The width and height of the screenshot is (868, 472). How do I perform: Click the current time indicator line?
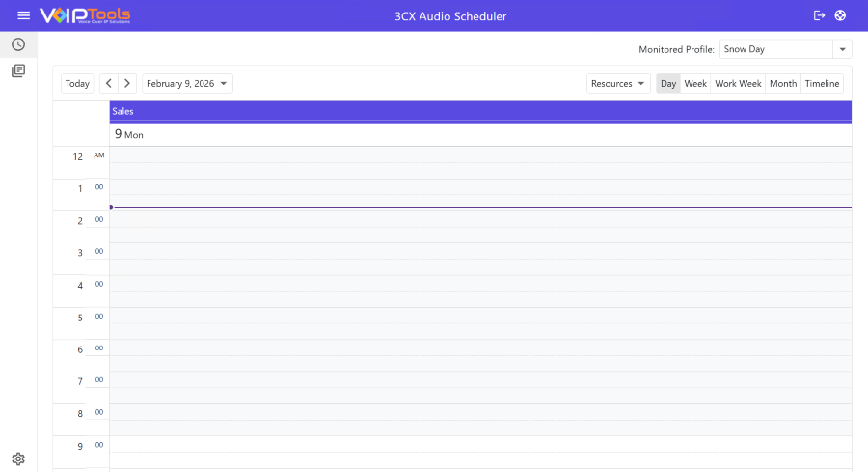pyautogui.click(x=480, y=207)
